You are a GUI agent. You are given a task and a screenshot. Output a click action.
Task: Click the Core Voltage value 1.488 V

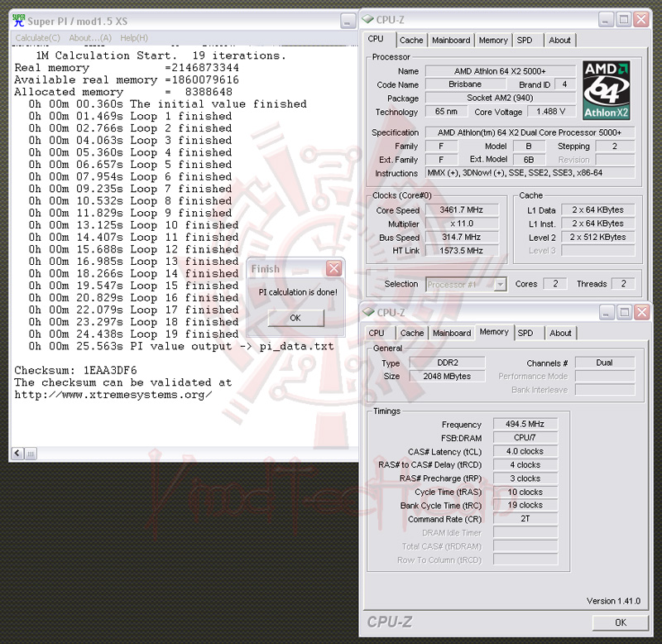[x=550, y=112]
